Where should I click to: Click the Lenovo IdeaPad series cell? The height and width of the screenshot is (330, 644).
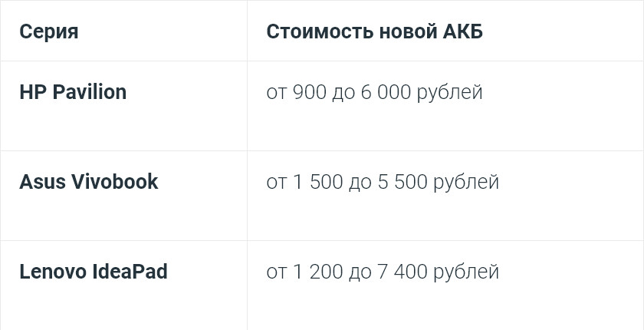click(x=93, y=272)
